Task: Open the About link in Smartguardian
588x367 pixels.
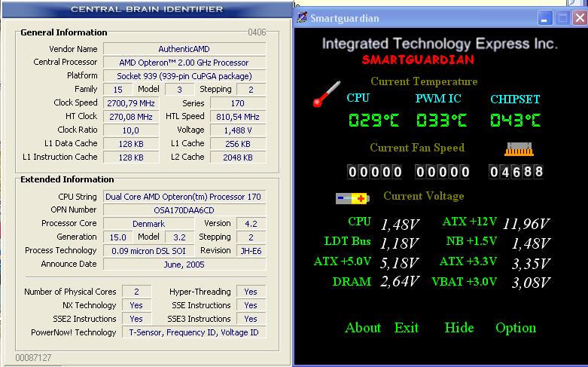Action: (x=363, y=328)
